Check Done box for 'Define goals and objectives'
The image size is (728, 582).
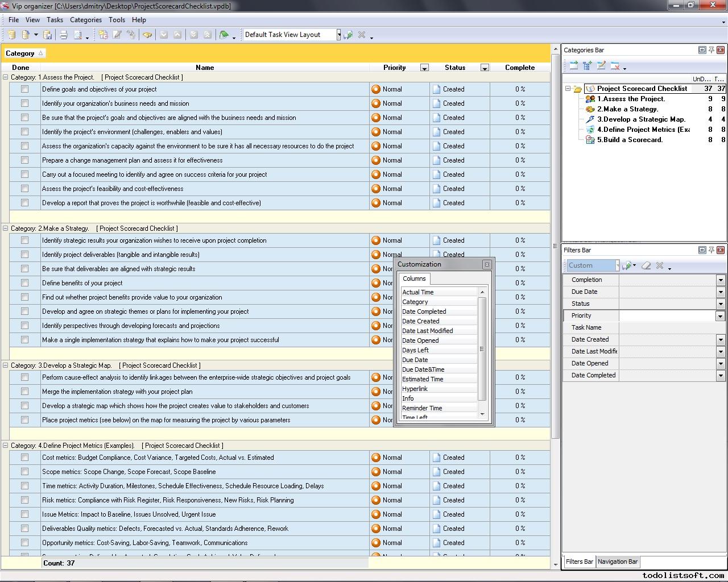[x=24, y=89]
